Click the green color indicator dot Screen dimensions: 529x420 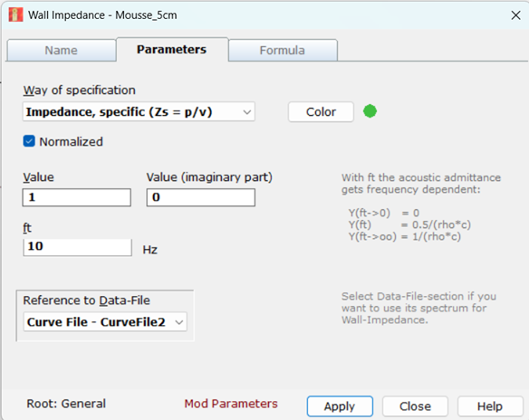pyautogui.click(x=370, y=111)
